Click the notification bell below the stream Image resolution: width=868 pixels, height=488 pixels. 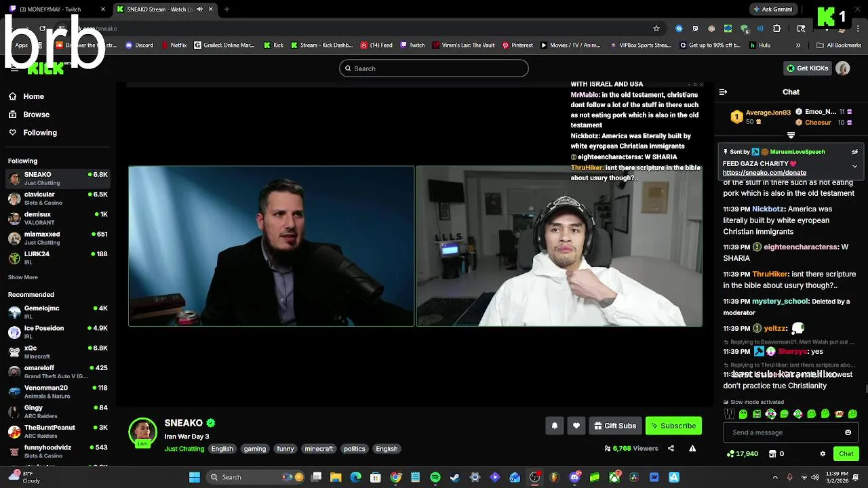point(555,426)
